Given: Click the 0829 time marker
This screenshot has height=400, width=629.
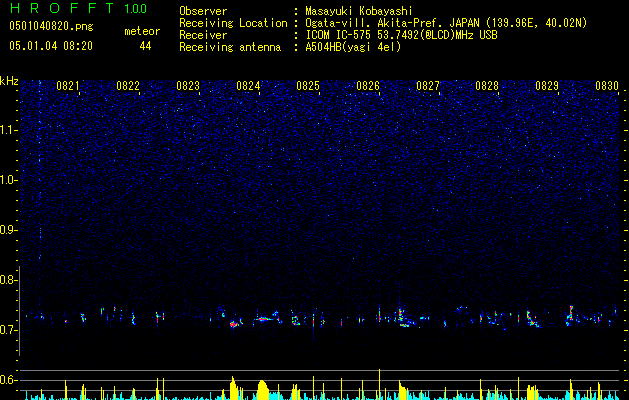Looking at the screenshot, I should coord(547,86).
